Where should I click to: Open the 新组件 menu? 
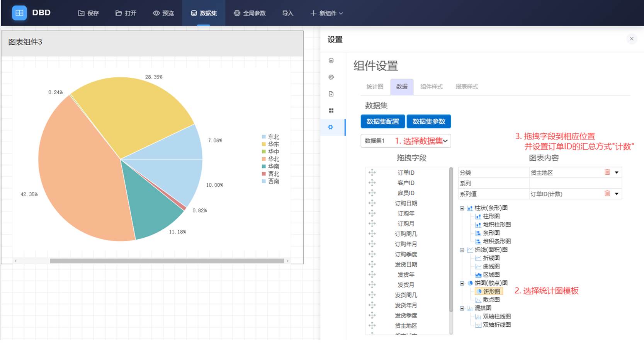point(327,13)
